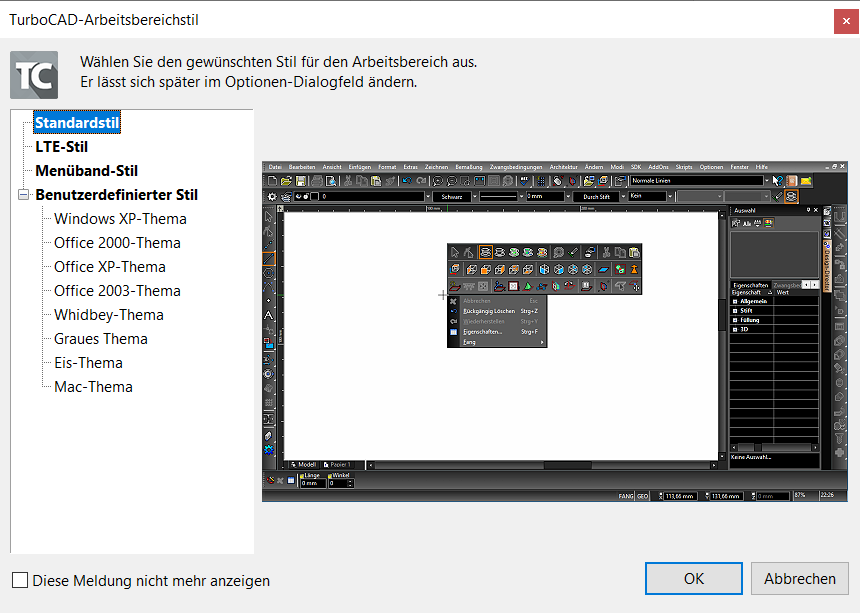The height and width of the screenshot is (613, 860).
Task: Close the TurboCAD-Arbeitsbereichstil dialog
Action: [846, 22]
